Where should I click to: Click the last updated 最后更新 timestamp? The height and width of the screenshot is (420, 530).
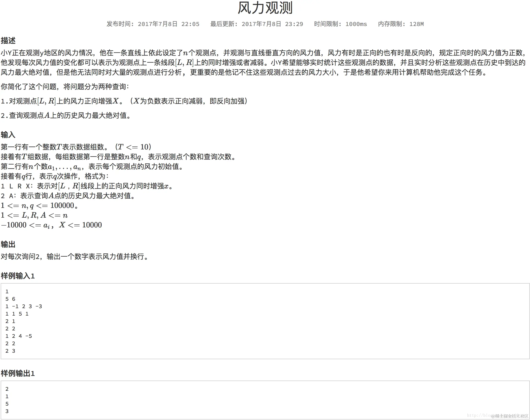pos(256,24)
